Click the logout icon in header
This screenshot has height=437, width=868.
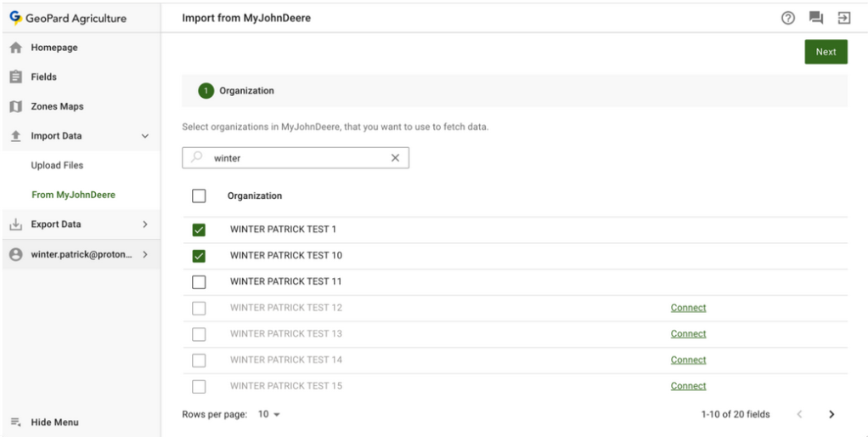pos(844,18)
